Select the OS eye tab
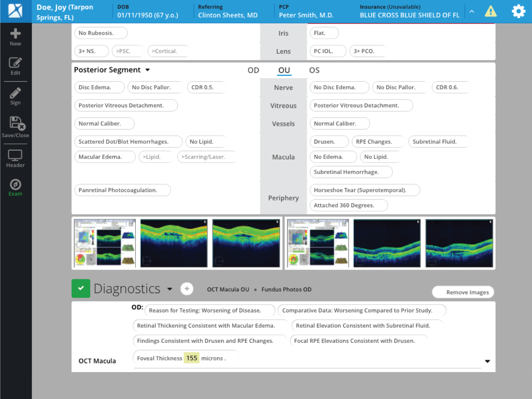532x399 pixels. [x=314, y=70]
